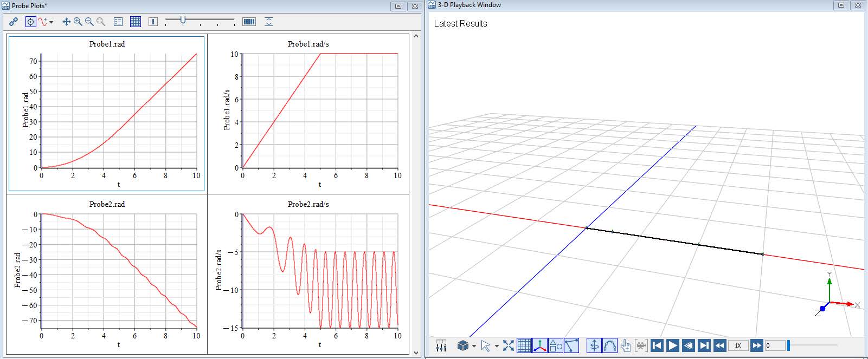Select the pan (move arrows) tool
Viewport: 868px width, 359px height.
point(66,22)
